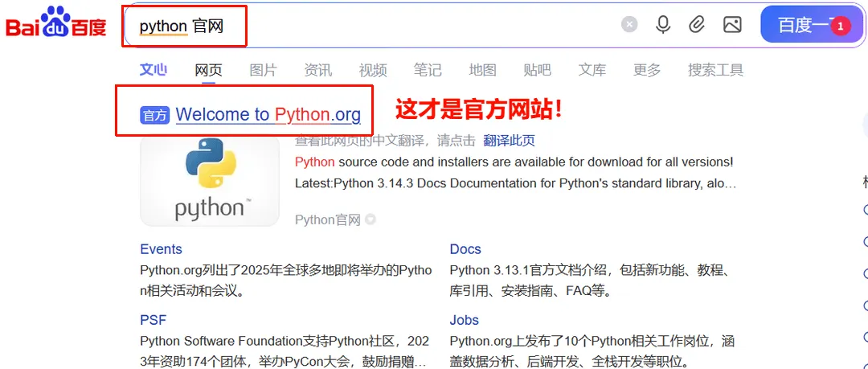Click the Python官网 source label
868x369 pixels.
point(328,220)
